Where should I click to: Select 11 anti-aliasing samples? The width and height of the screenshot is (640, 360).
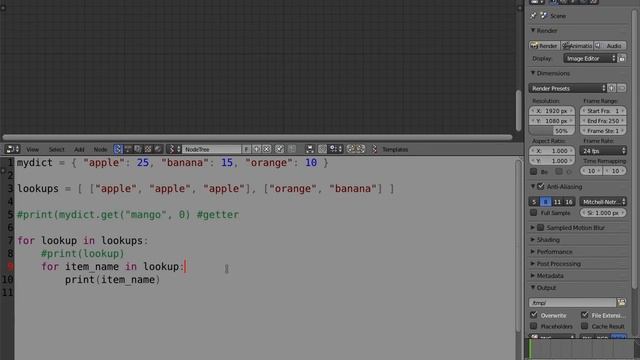point(557,202)
